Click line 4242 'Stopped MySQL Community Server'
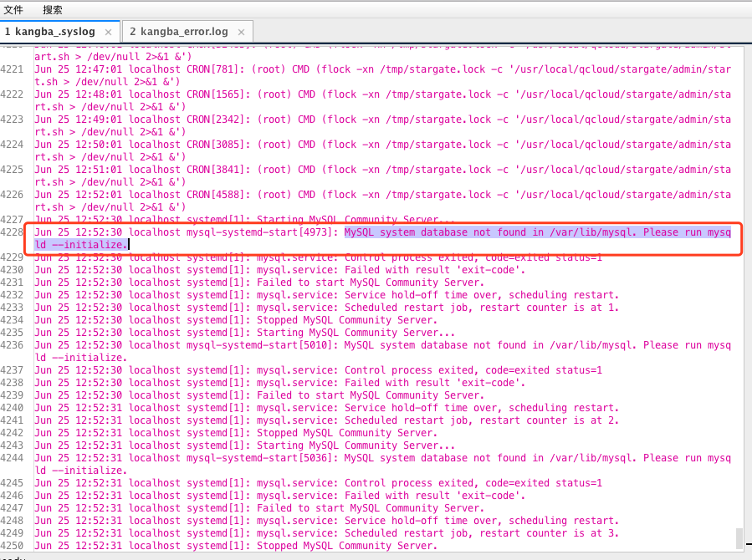 pos(347,433)
